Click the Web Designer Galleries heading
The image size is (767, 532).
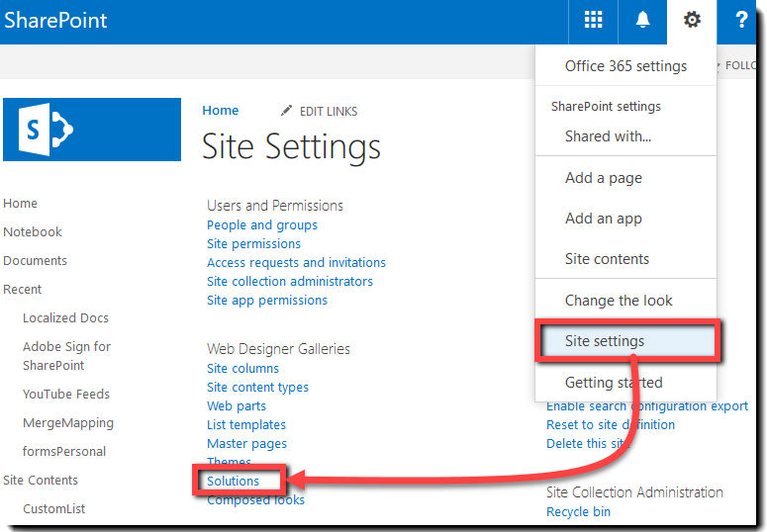click(x=278, y=349)
